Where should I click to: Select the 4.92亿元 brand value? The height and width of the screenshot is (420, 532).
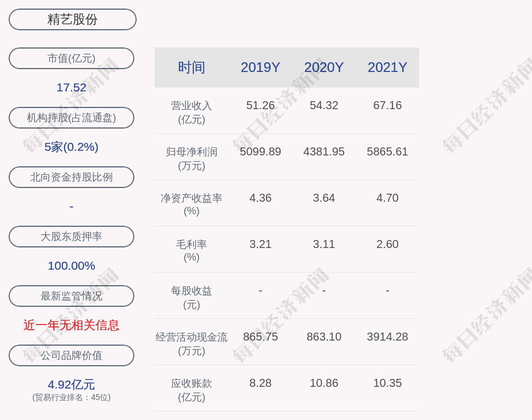click(72, 385)
